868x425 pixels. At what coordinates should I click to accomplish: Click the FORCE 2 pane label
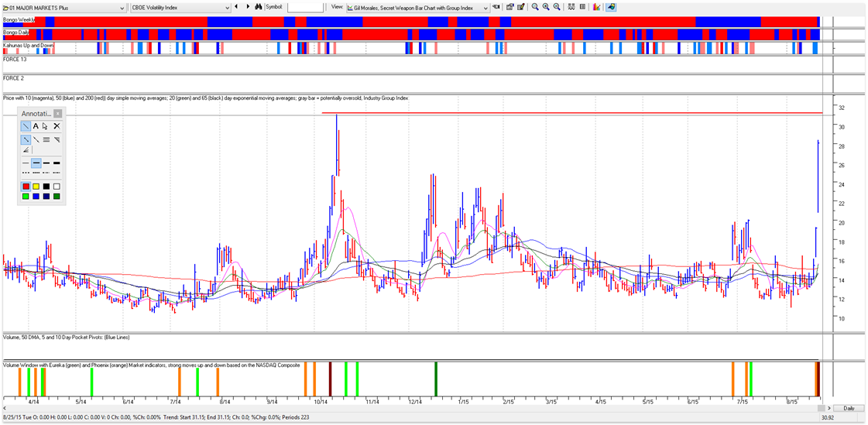[x=13, y=78]
